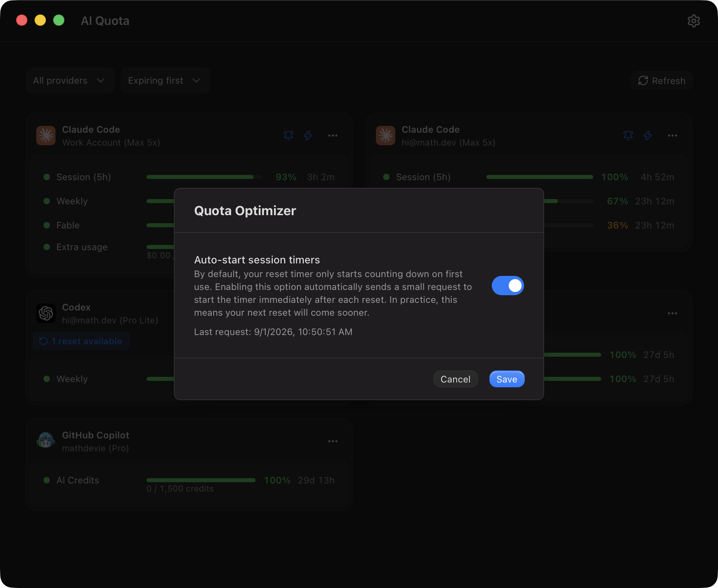Open the Expiring first sort dropdown
718x588 pixels.
[165, 80]
